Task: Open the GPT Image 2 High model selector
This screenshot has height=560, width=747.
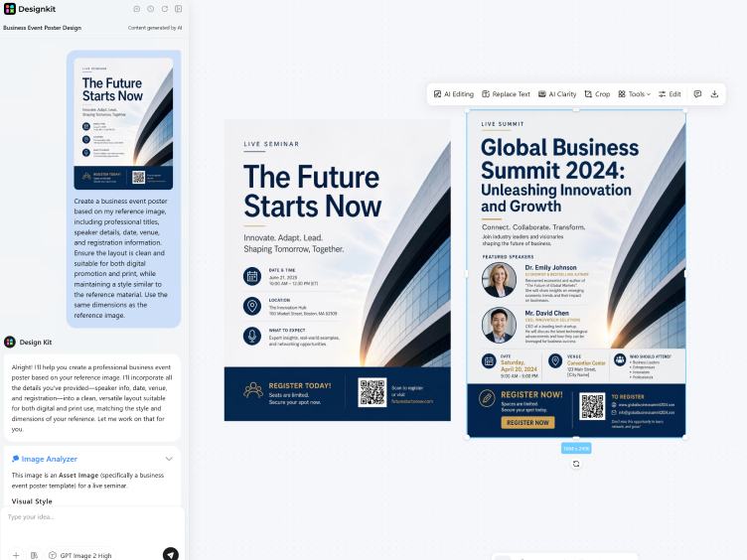Action: click(80, 555)
